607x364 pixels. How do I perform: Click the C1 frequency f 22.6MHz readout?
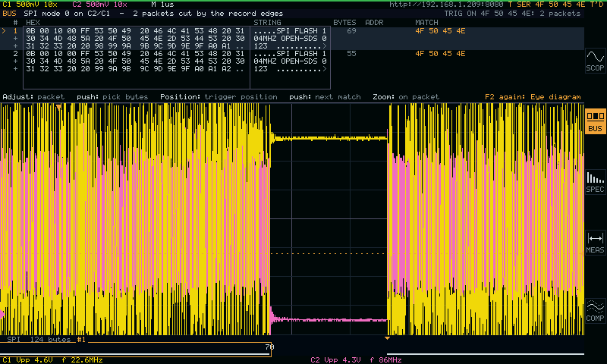point(82,359)
